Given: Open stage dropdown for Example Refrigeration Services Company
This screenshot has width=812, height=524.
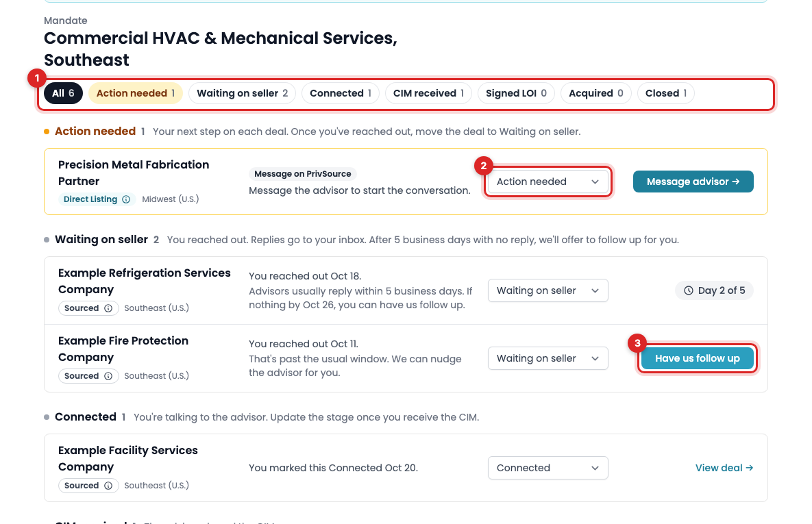Looking at the screenshot, I should click(x=548, y=290).
